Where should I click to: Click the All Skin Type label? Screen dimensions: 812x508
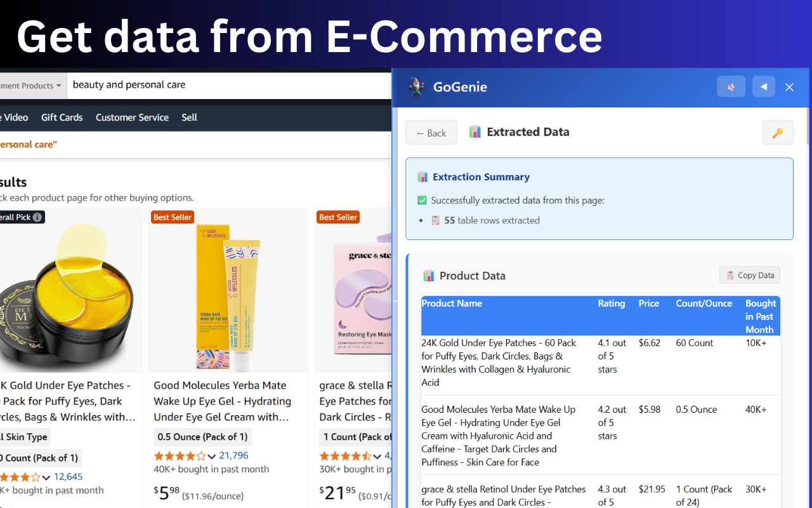coord(24,437)
